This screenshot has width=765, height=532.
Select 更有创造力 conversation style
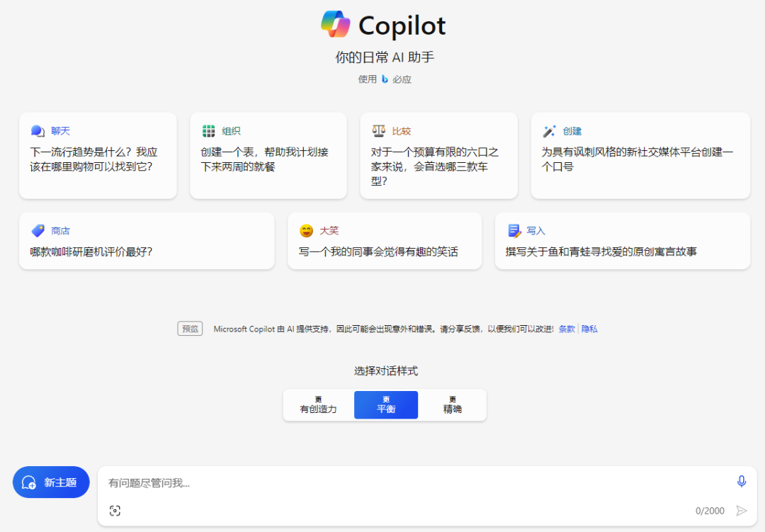[x=318, y=405]
